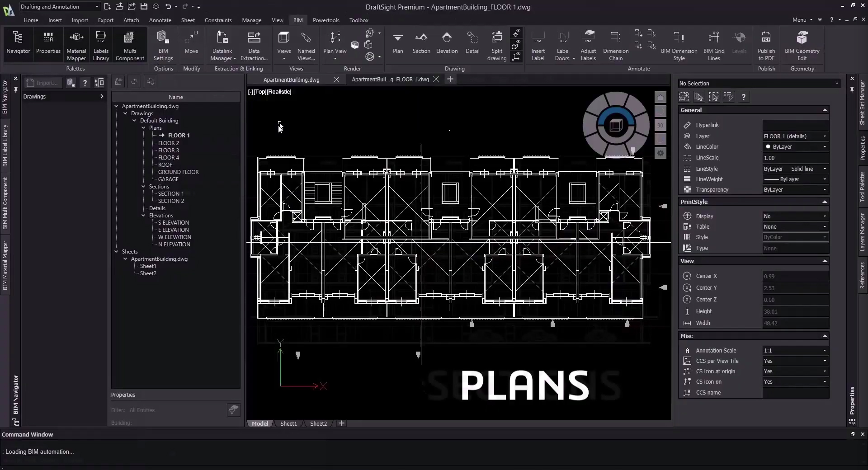Screen dimensions: 868x470
Task: Open BIM Geometry Edit
Action: pyautogui.click(x=802, y=43)
